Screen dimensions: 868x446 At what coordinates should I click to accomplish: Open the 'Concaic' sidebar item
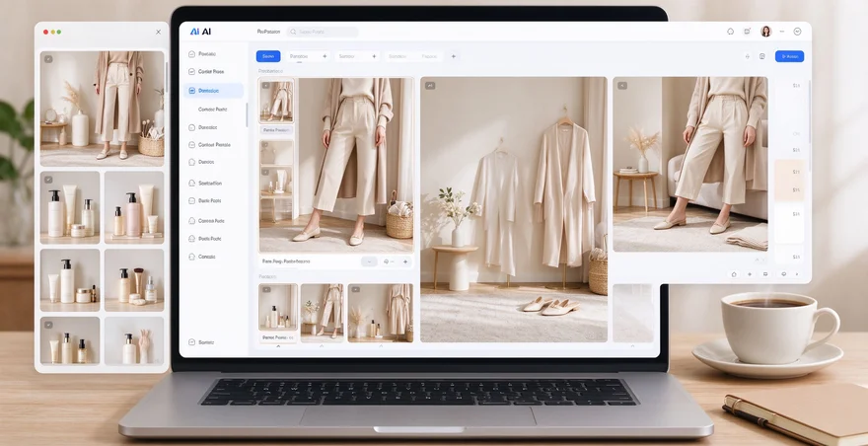[x=202, y=258]
